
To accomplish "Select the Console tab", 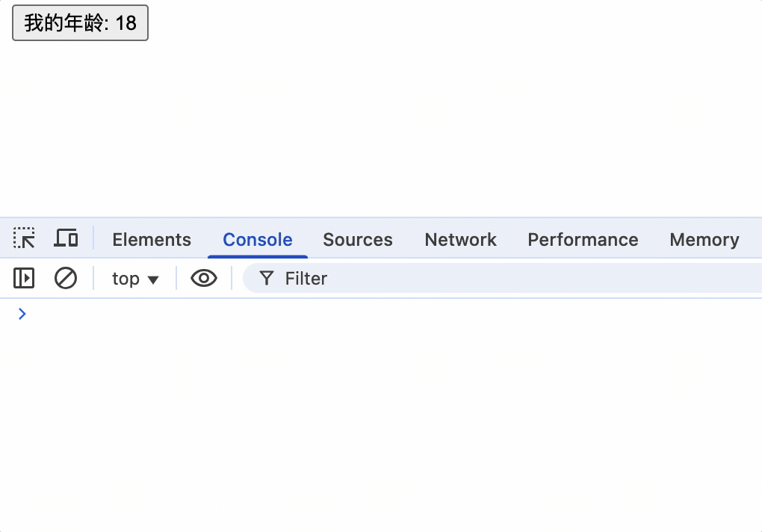I will (x=258, y=240).
